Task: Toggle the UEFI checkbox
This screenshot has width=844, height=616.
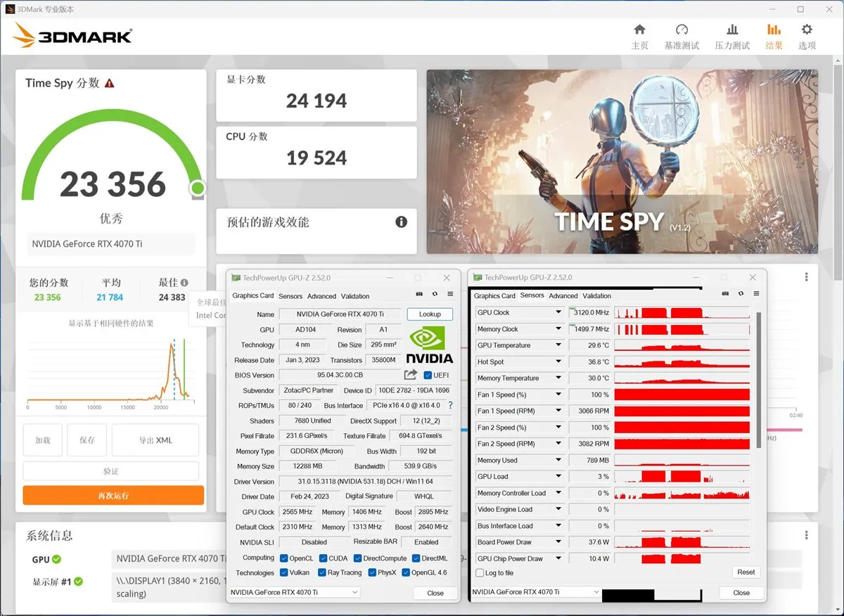Action: (x=428, y=376)
